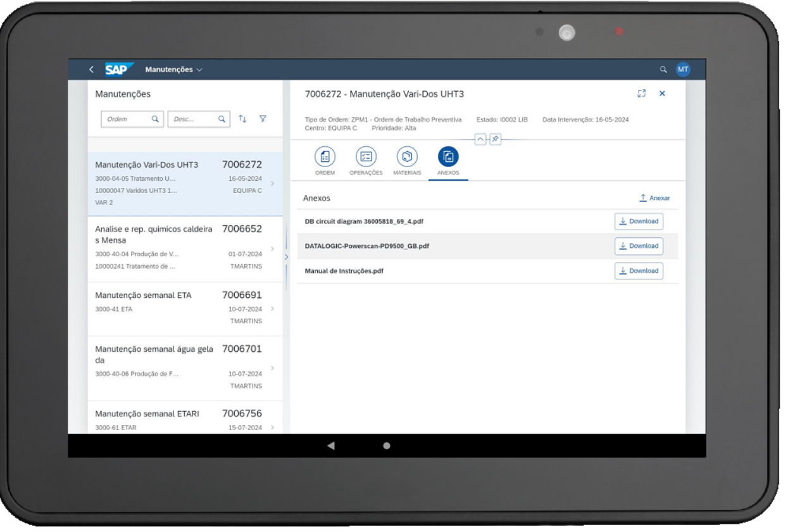The width and height of the screenshot is (788, 532).
Task: Select order 7006691 Manutenção semanal ETA
Action: [x=178, y=308]
